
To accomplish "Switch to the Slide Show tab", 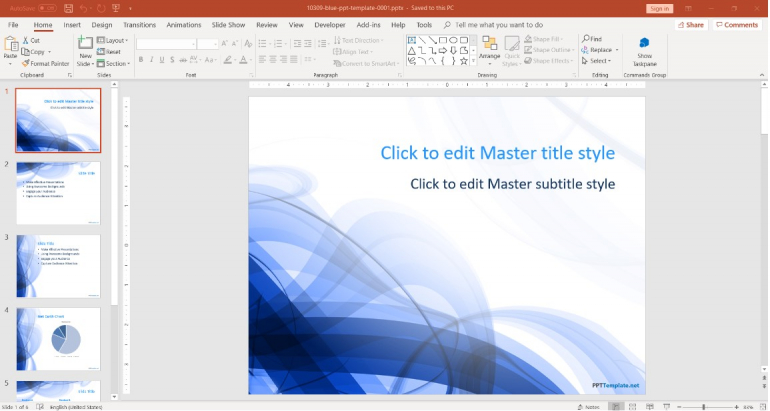I will 229,24.
